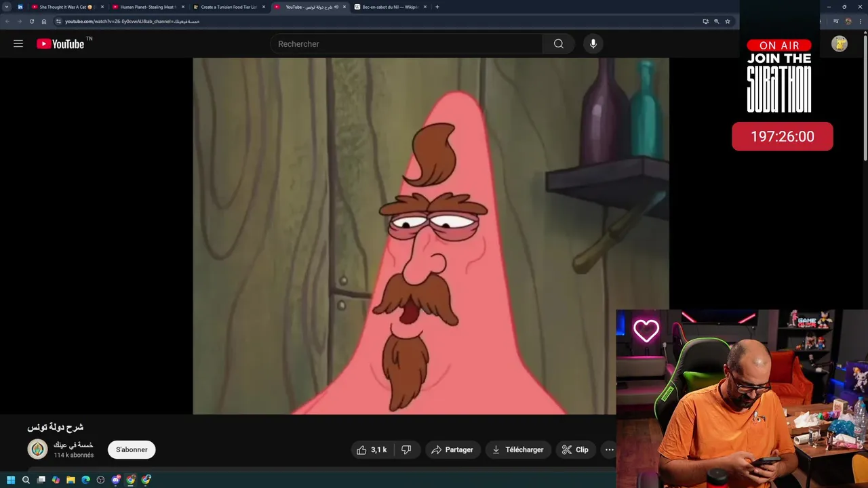
Task: Subscribe with the S'abonner button
Action: pos(132,450)
